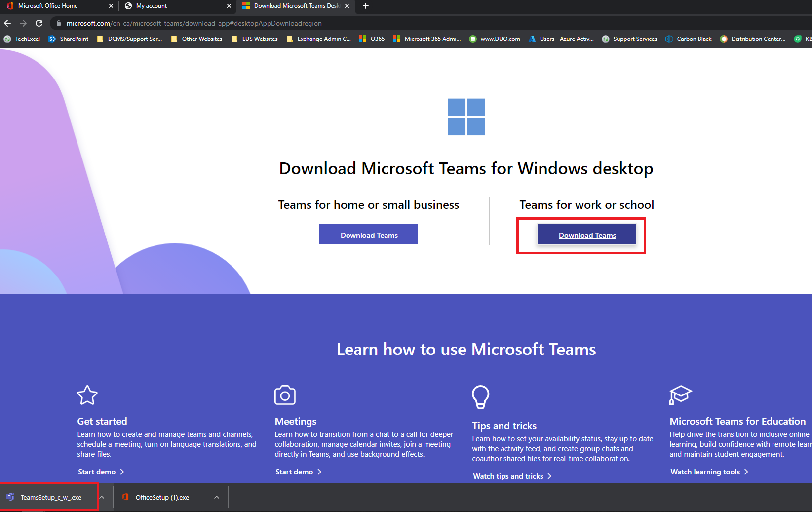The width and height of the screenshot is (812, 512).
Task: Download Teams for work or school
Action: (586, 235)
